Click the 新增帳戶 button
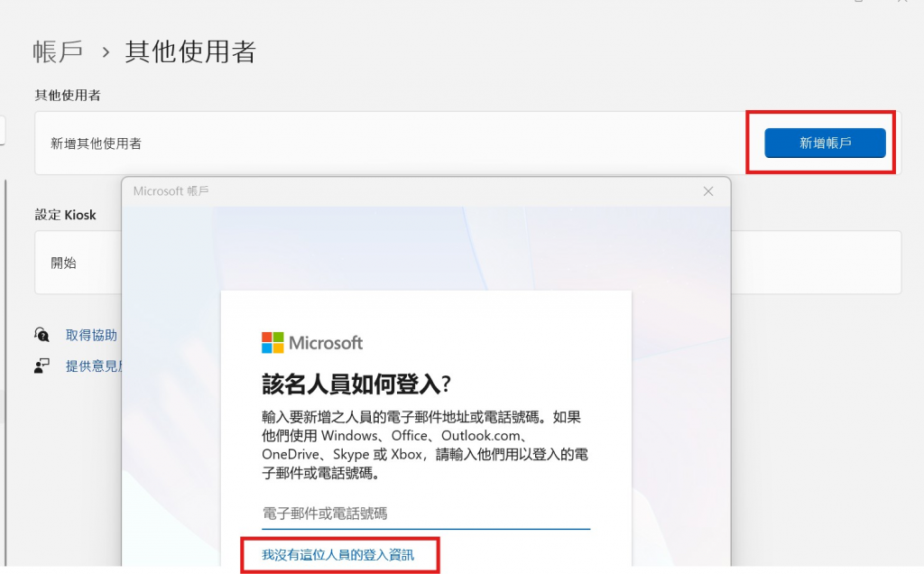Image resolution: width=924 pixels, height=574 pixels. 825,143
